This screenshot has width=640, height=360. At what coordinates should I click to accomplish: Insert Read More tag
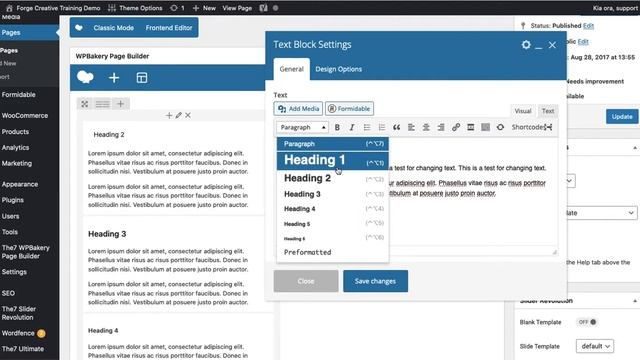pyautogui.click(x=470, y=127)
